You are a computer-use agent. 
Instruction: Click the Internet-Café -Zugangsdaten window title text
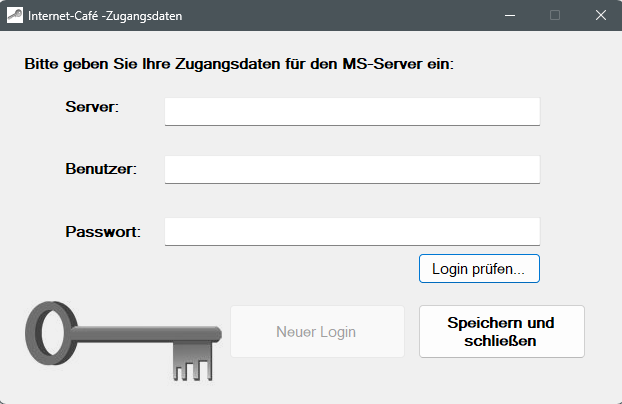click(x=105, y=16)
